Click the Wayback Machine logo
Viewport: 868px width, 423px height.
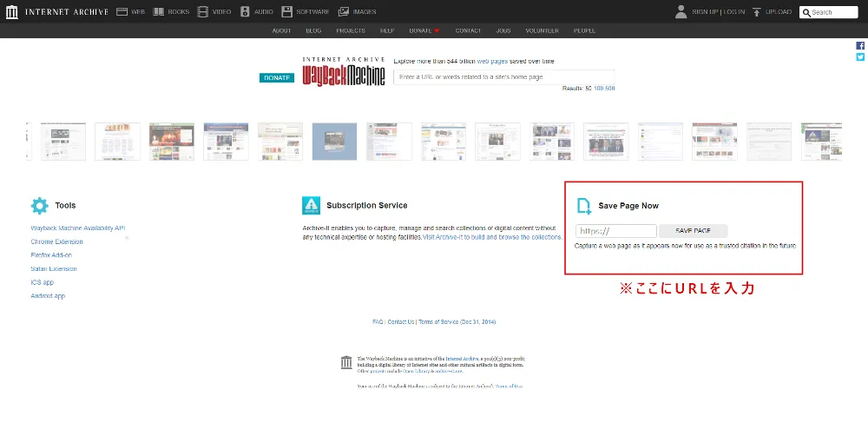344,71
